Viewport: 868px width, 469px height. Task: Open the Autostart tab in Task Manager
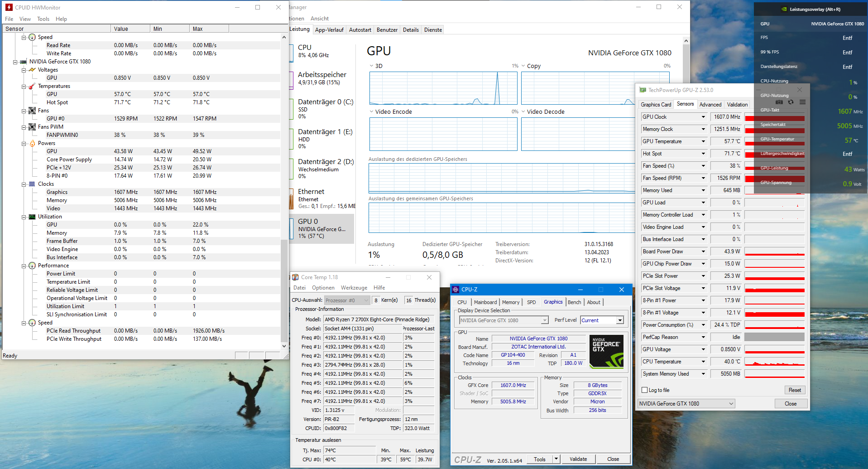[x=360, y=30]
